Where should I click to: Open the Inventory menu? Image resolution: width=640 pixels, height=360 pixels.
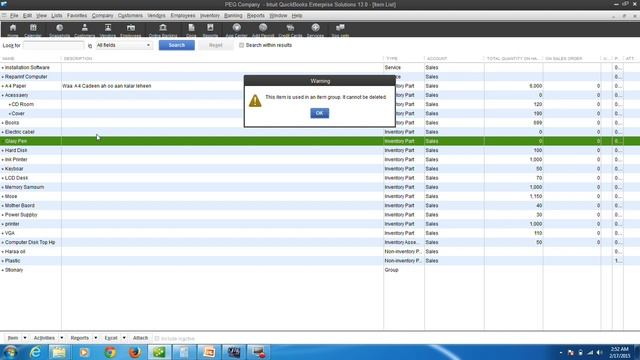(x=210, y=16)
